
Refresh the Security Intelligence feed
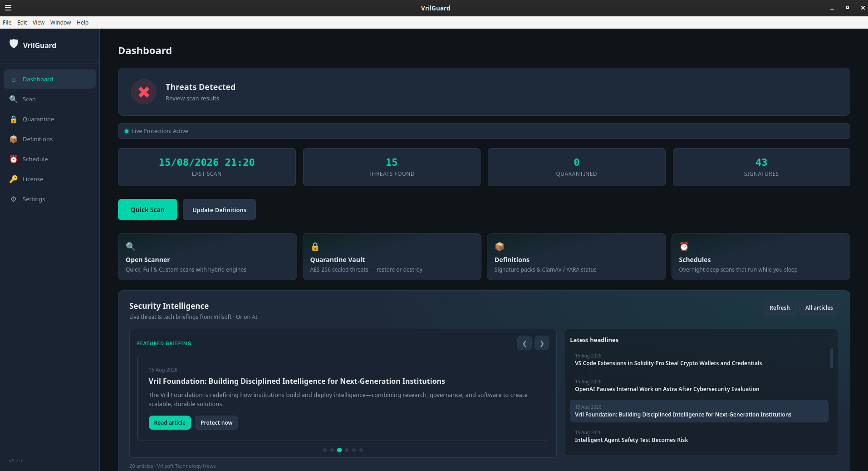pyautogui.click(x=780, y=307)
